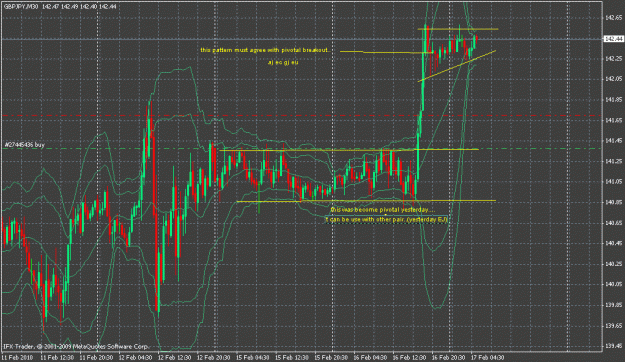Click the '12 Feb 12:30' time axis label
The width and height of the screenshot is (625, 362).
pos(175,358)
